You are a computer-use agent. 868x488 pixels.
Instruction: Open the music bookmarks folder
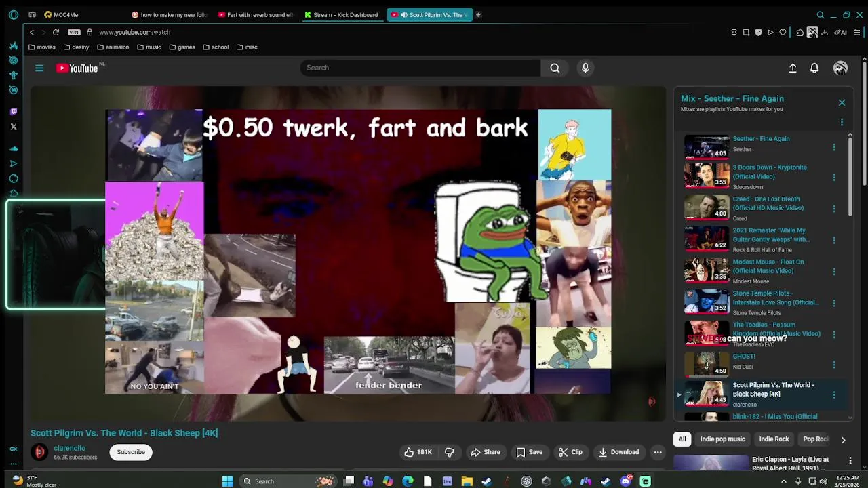(149, 47)
